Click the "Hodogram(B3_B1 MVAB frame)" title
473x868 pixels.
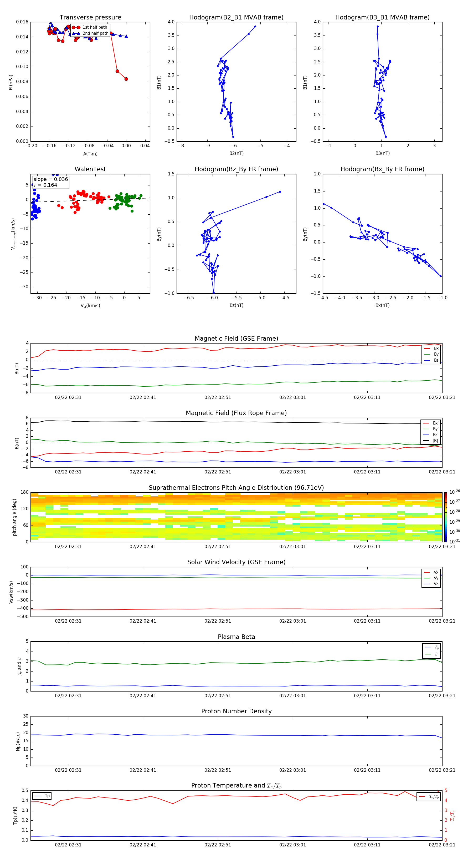point(382,17)
